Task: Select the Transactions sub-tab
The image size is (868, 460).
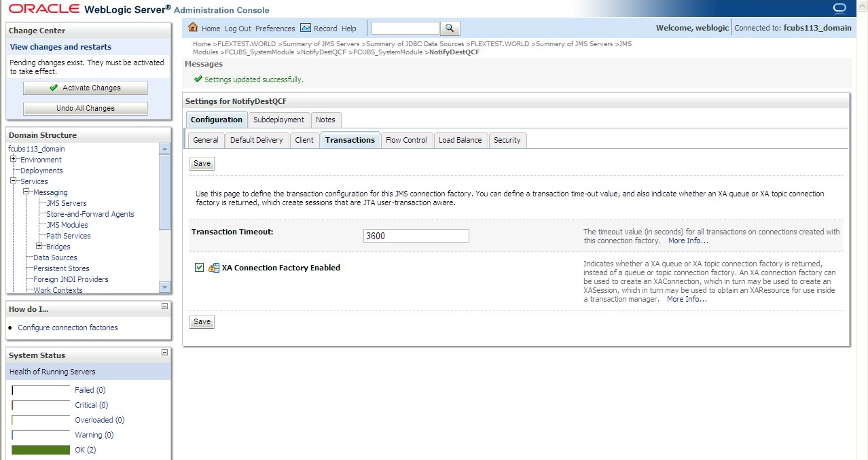Action: pyautogui.click(x=350, y=140)
